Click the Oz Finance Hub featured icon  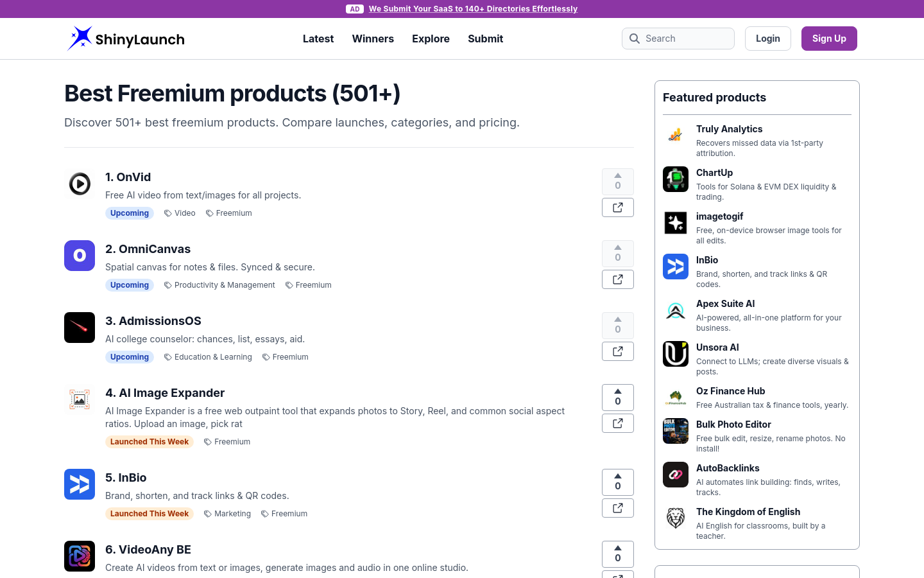[x=676, y=398]
